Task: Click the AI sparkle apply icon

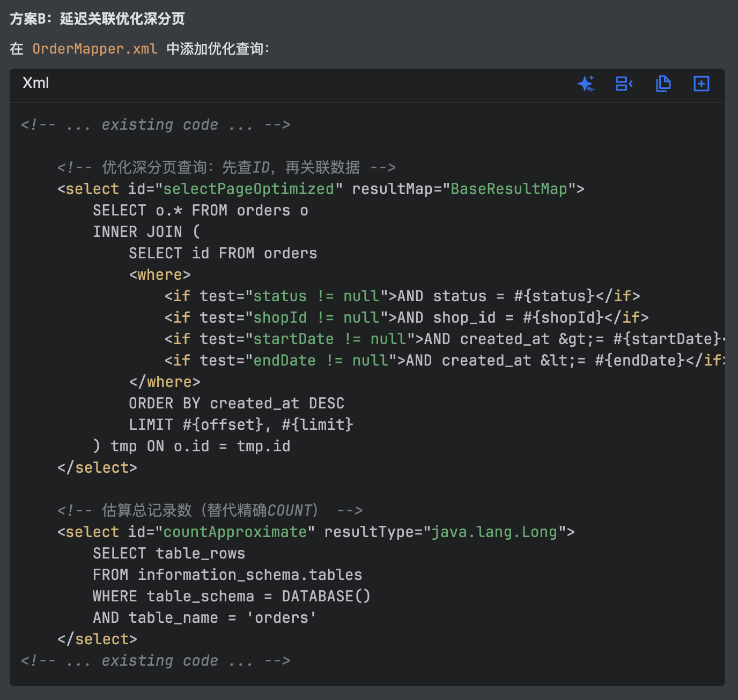Action: click(586, 84)
